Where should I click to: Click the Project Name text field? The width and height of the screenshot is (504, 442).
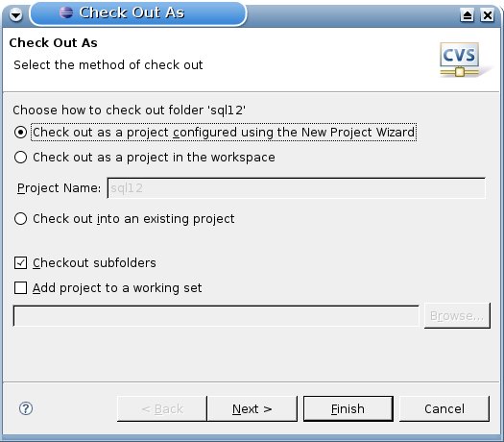pyautogui.click(x=296, y=188)
